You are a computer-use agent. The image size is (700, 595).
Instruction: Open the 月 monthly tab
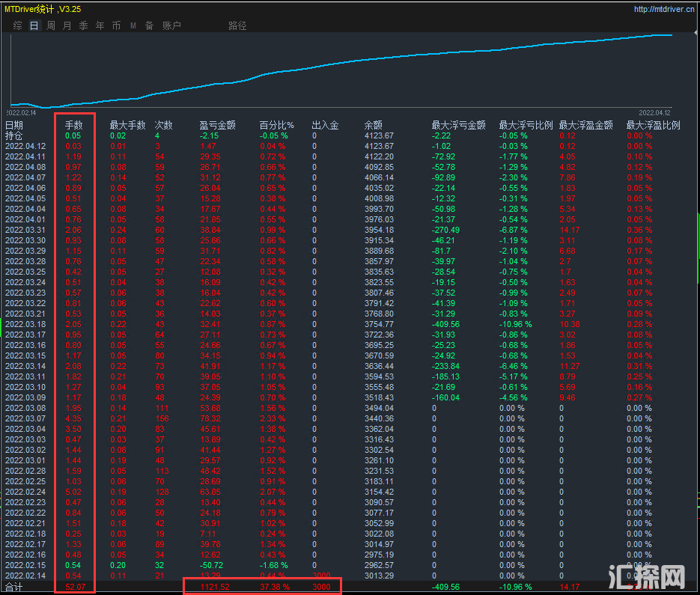coord(67,26)
